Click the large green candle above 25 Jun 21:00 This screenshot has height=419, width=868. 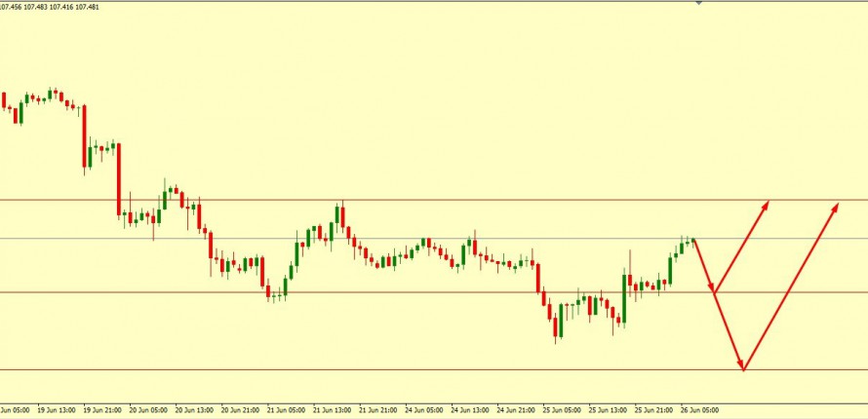click(624, 298)
